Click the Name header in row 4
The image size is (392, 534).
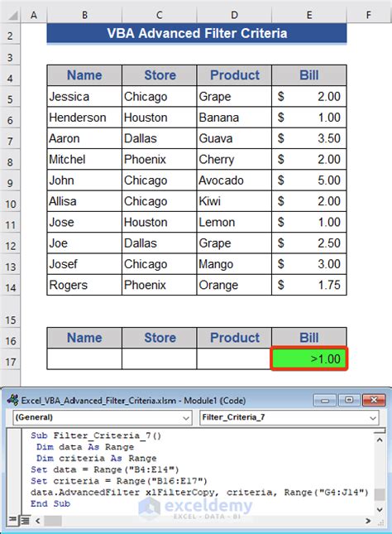84,75
